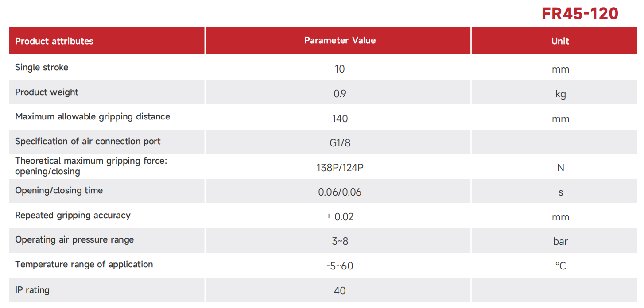Image resolution: width=644 pixels, height=308 pixels.
Task: Click the 0.9 product weight value
Action: coord(340,94)
